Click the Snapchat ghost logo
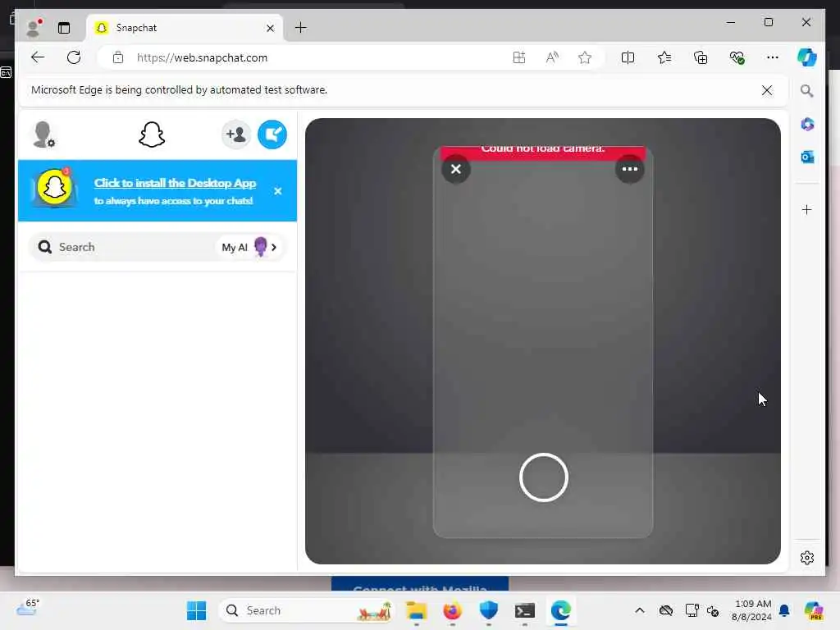The height and width of the screenshot is (630, 840). click(152, 135)
